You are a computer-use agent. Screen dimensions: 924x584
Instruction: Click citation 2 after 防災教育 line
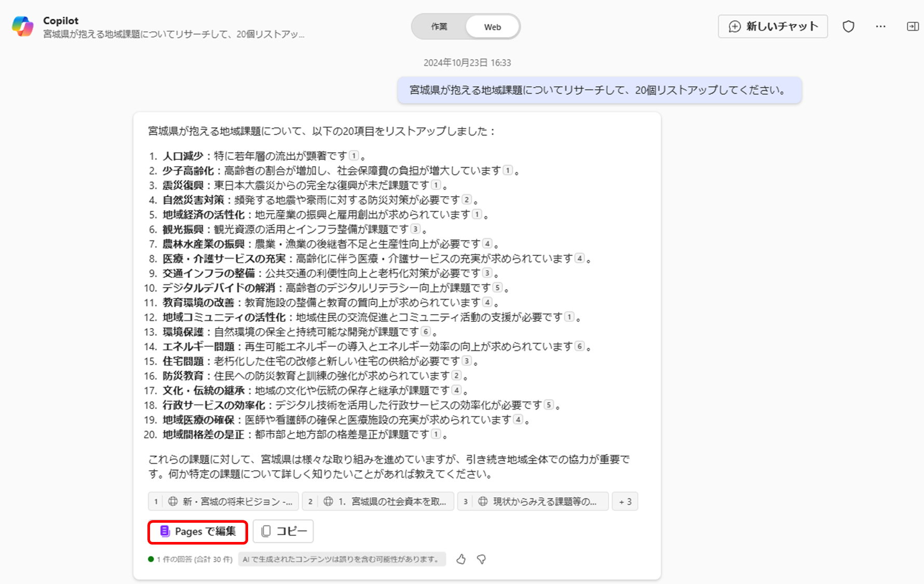[456, 375]
